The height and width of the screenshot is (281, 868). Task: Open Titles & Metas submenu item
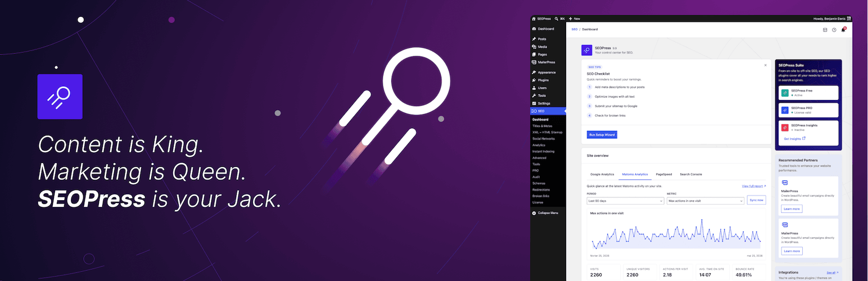pyautogui.click(x=543, y=126)
